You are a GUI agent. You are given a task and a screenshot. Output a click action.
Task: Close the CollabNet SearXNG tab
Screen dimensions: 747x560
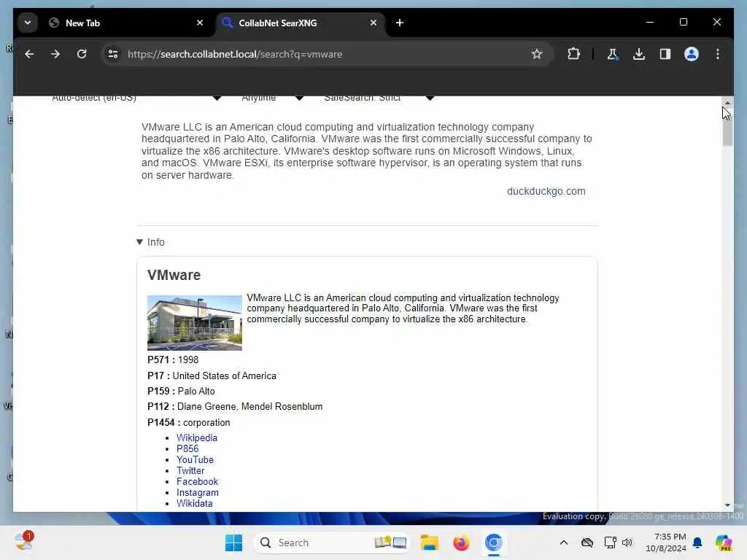pyautogui.click(x=373, y=23)
